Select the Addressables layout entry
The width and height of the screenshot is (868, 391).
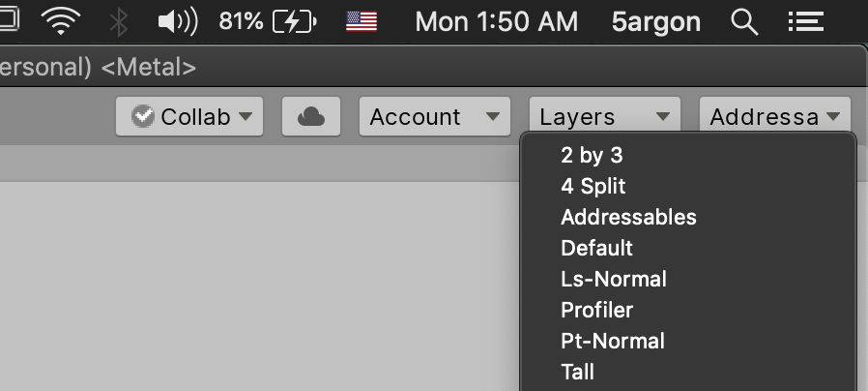(628, 217)
